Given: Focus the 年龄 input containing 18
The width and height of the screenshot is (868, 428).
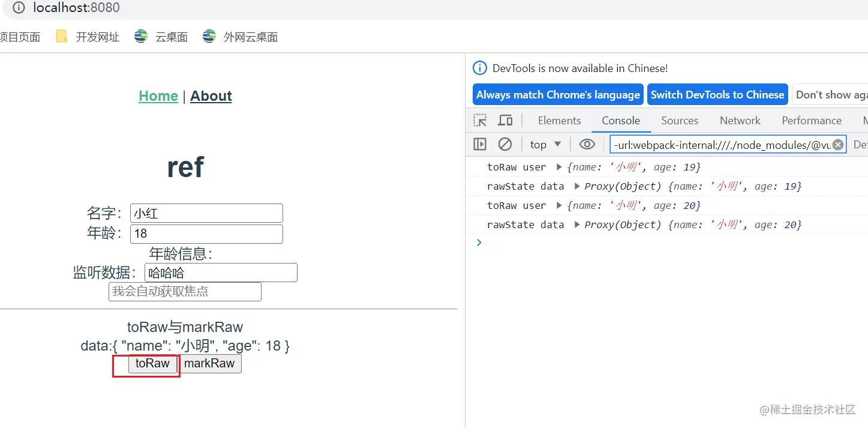Looking at the screenshot, I should coord(206,234).
